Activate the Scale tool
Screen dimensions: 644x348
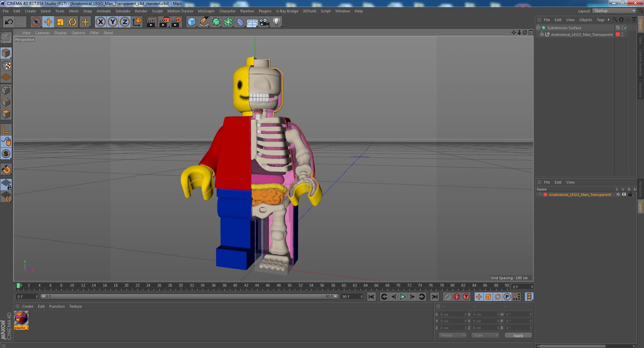(x=60, y=22)
